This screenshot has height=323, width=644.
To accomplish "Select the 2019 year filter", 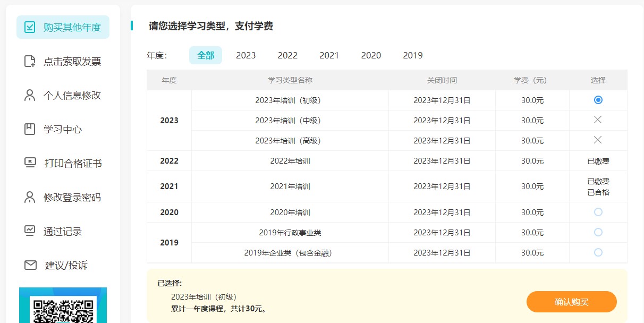I will coord(412,55).
